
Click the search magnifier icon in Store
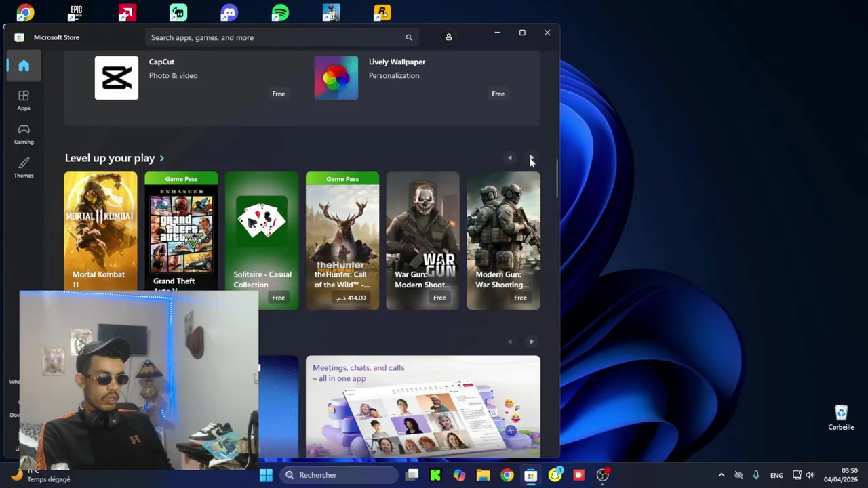click(x=408, y=37)
